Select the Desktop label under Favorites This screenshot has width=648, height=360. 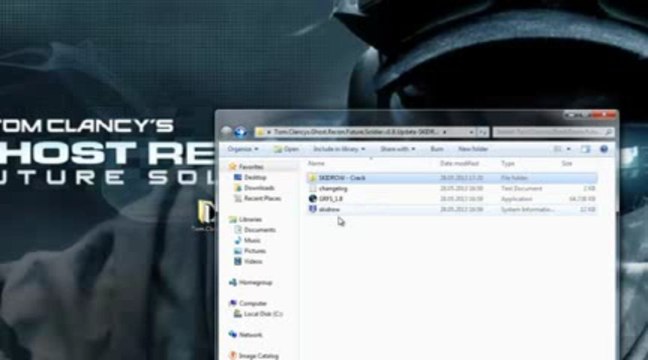coord(255,177)
